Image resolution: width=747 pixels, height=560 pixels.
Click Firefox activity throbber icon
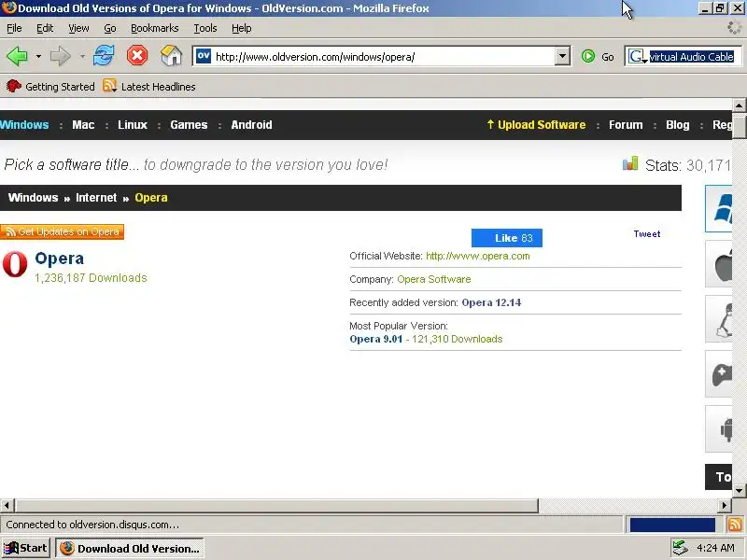click(x=734, y=28)
